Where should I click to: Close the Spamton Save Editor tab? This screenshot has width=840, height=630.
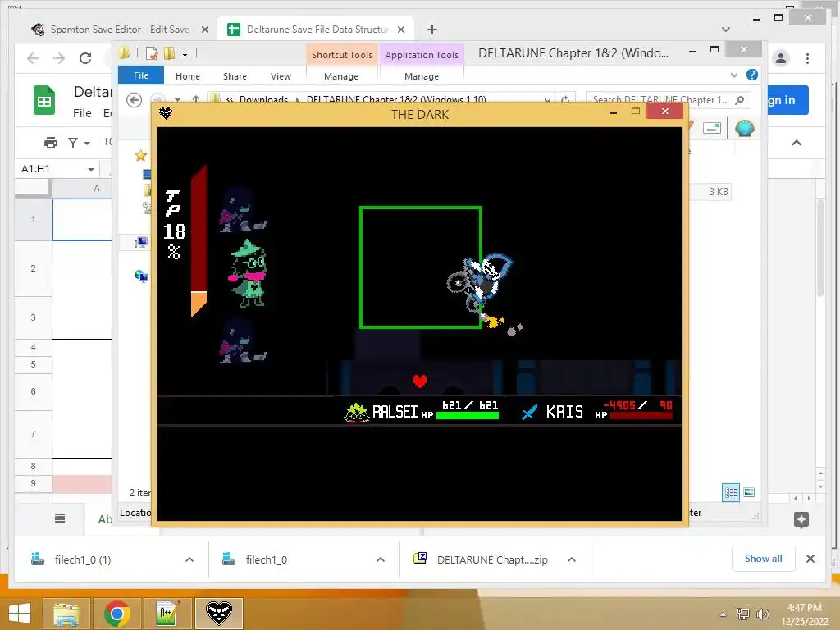click(204, 30)
